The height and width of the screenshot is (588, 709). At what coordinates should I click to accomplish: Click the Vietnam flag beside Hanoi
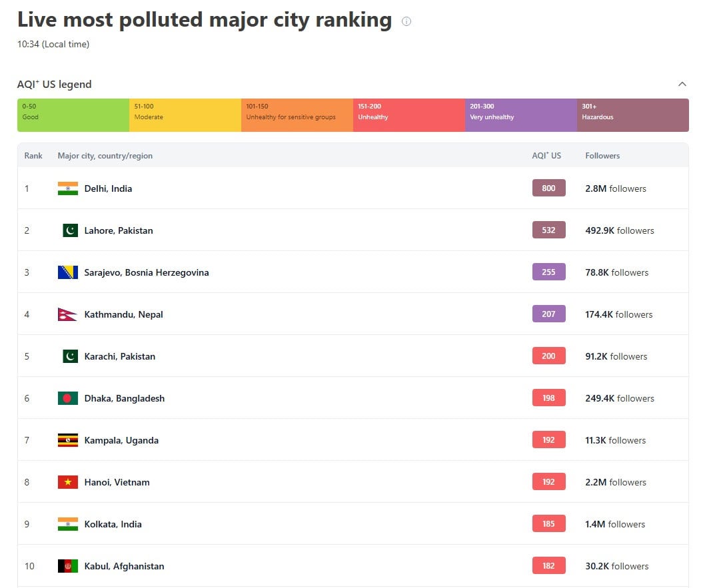click(x=68, y=482)
